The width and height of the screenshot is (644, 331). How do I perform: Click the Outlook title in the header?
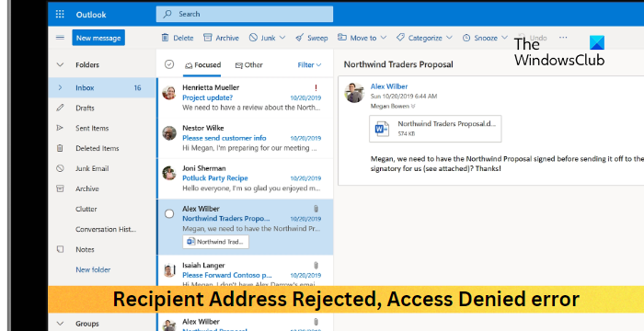91,15
